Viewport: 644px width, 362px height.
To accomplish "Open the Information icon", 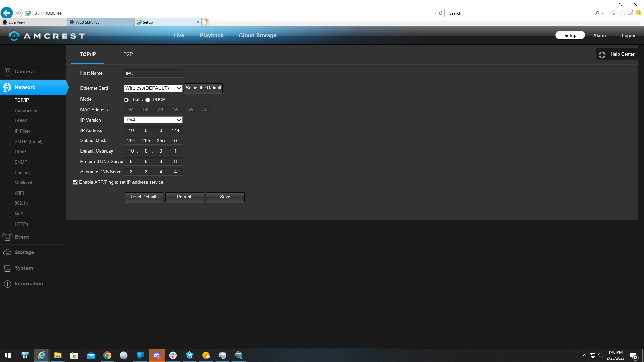I will pyautogui.click(x=7, y=284).
